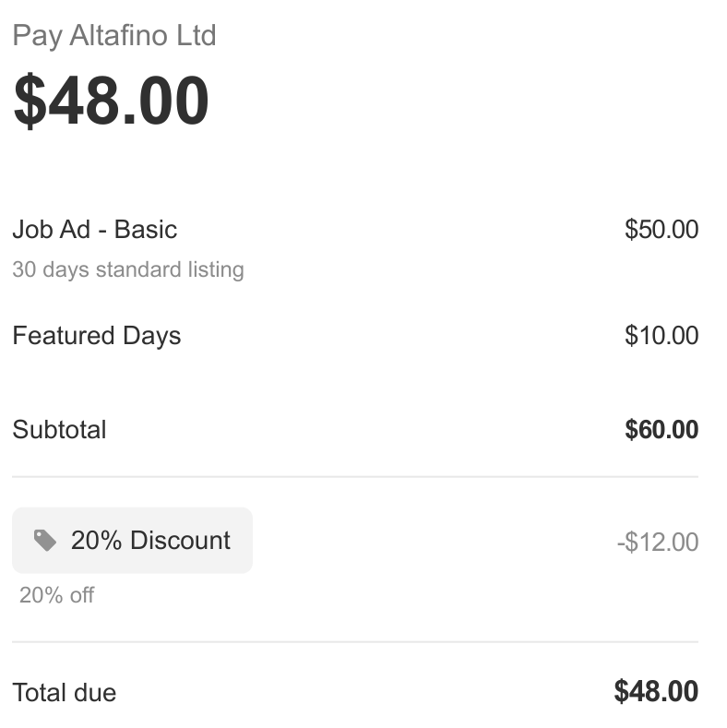Image resolution: width=727 pixels, height=728 pixels.
Task: Click the large $48.00 header amount
Action: [x=111, y=101]
